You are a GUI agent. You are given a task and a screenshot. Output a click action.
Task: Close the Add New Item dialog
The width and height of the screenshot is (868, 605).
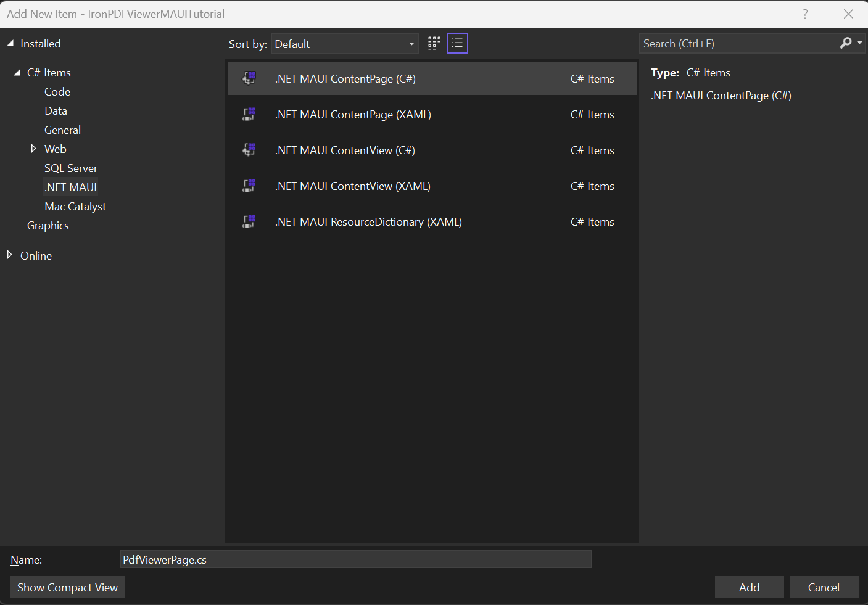coord(848,14)
